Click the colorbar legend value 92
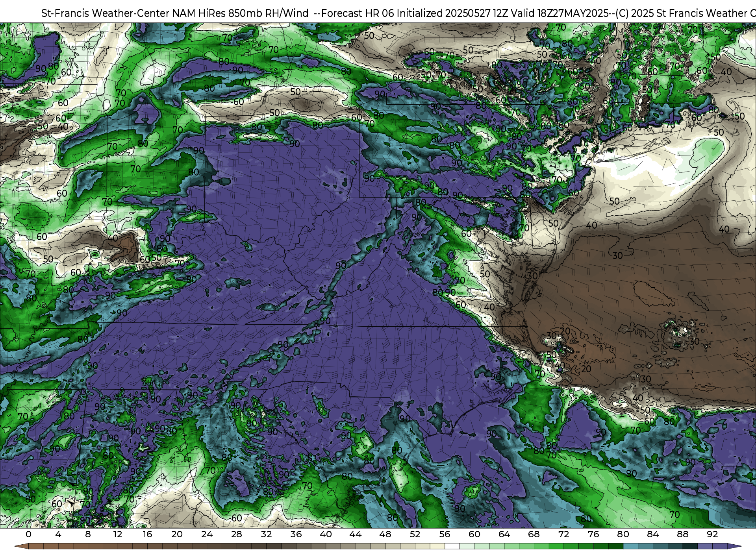This screenshot has width=756, height=551. (712, 534)
